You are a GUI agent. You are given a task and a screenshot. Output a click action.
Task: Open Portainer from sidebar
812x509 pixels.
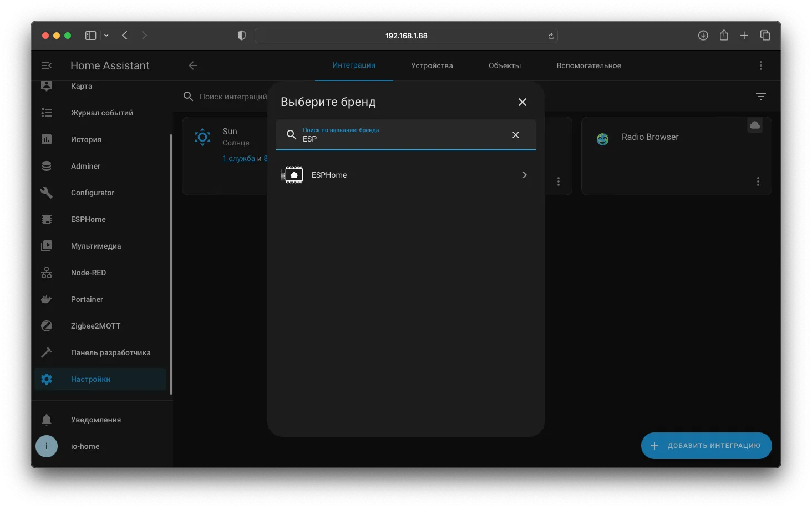click(x=100, y=299)
